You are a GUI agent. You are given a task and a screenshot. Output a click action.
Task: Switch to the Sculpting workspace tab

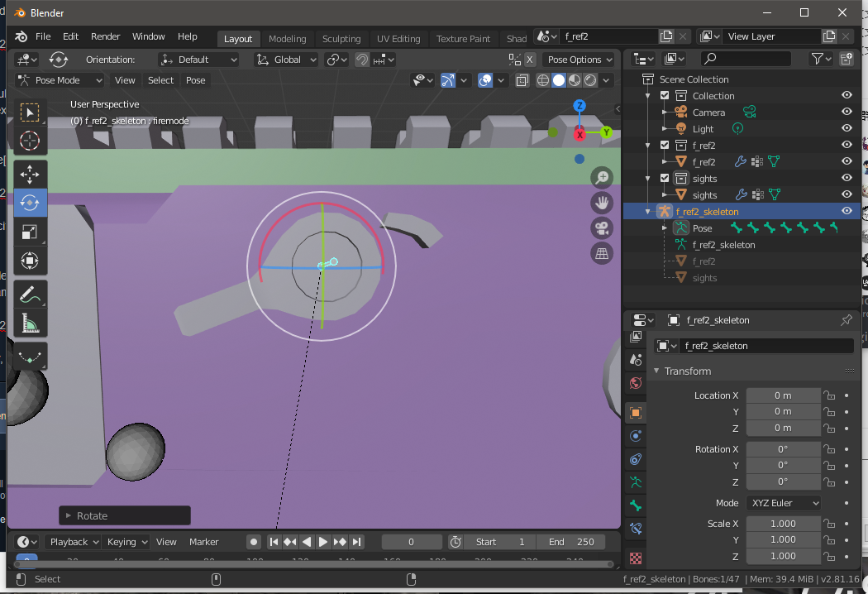(341, 39)
